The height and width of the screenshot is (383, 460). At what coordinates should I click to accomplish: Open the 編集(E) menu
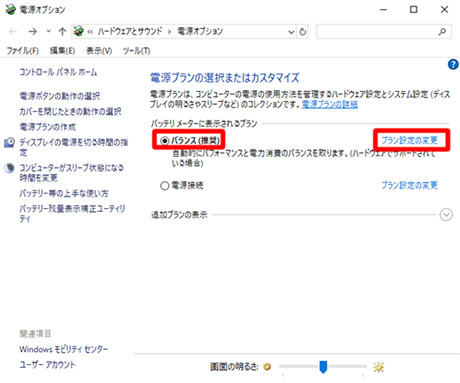tap(62, 51)
